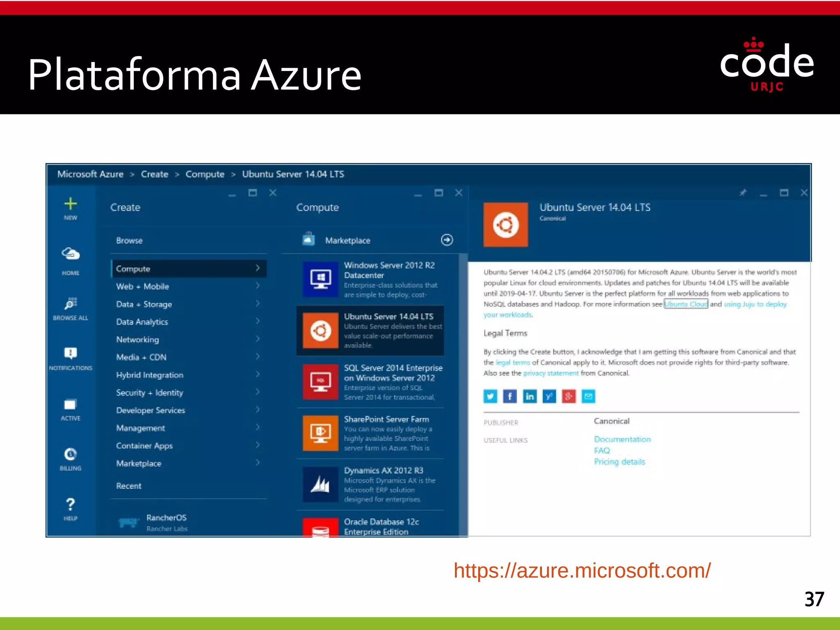Click the Ubuntu Server 14.04 LTS list icon

pos(321,330)
